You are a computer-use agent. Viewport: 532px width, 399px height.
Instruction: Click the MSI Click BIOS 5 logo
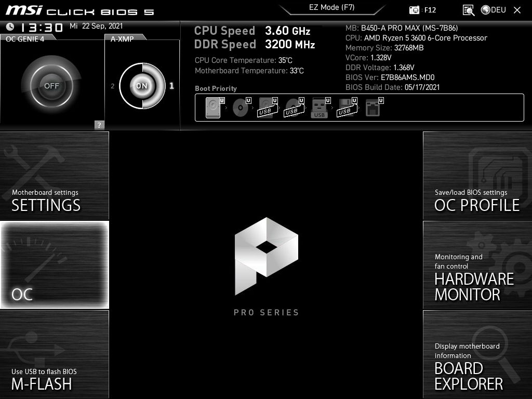click(x=80, y=10)
